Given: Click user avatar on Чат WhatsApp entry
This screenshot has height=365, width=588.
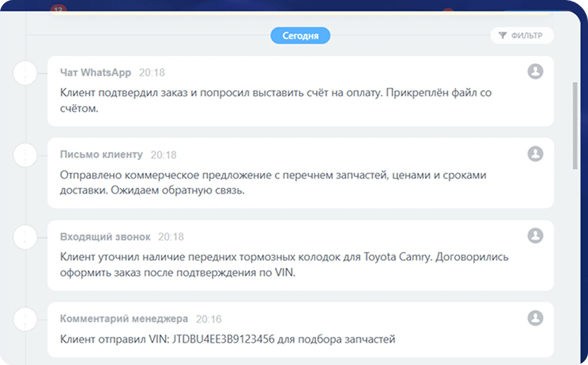Looking at the screenshot, I should tap(535, 72).
